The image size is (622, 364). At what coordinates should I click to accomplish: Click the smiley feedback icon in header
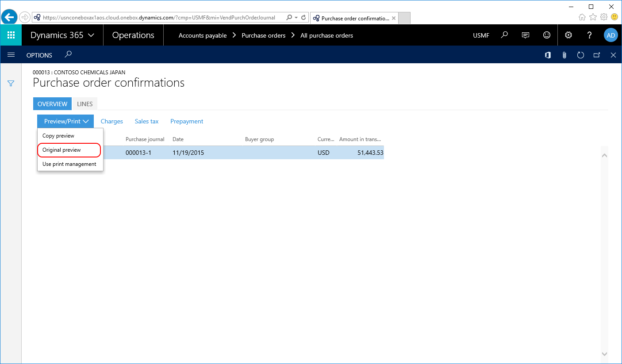(x=547, y=35)
